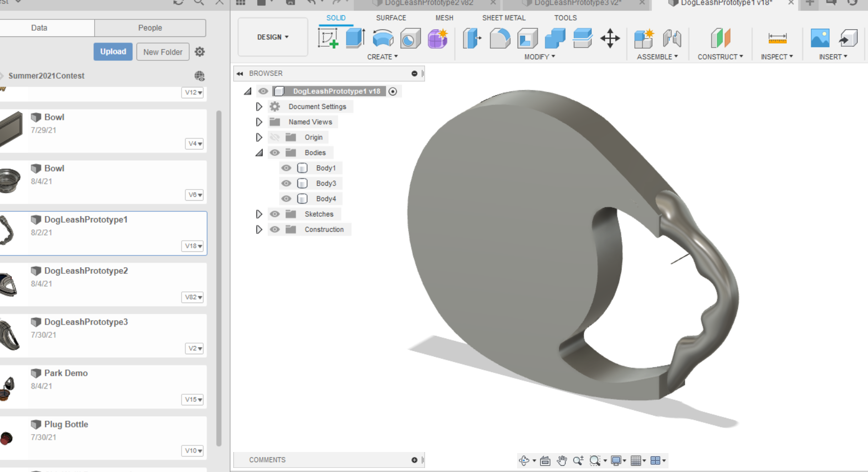
Task: Open the Revolve tool
Action: tap(383, 38)
